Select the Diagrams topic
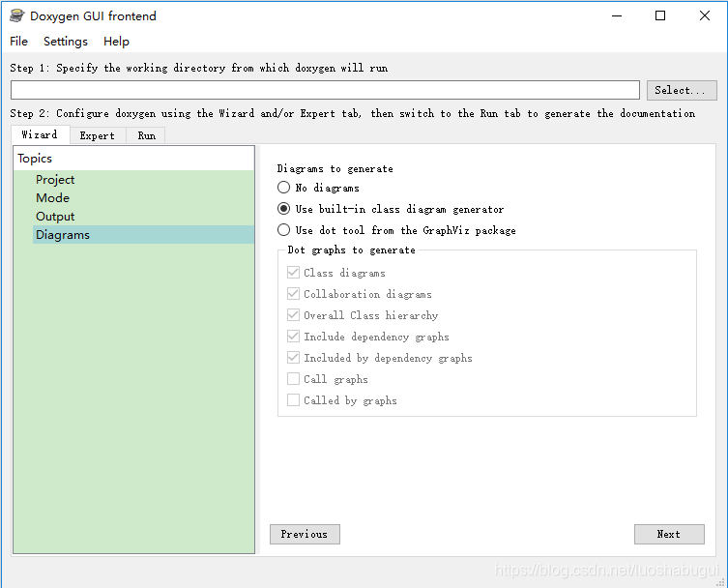Screen dimensions: 728x588 click(143, 235)
